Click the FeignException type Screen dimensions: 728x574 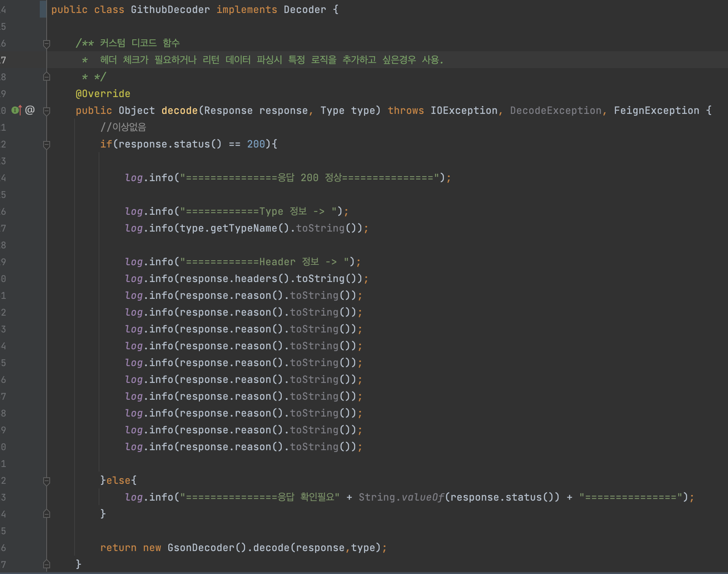tap(656, 110)
